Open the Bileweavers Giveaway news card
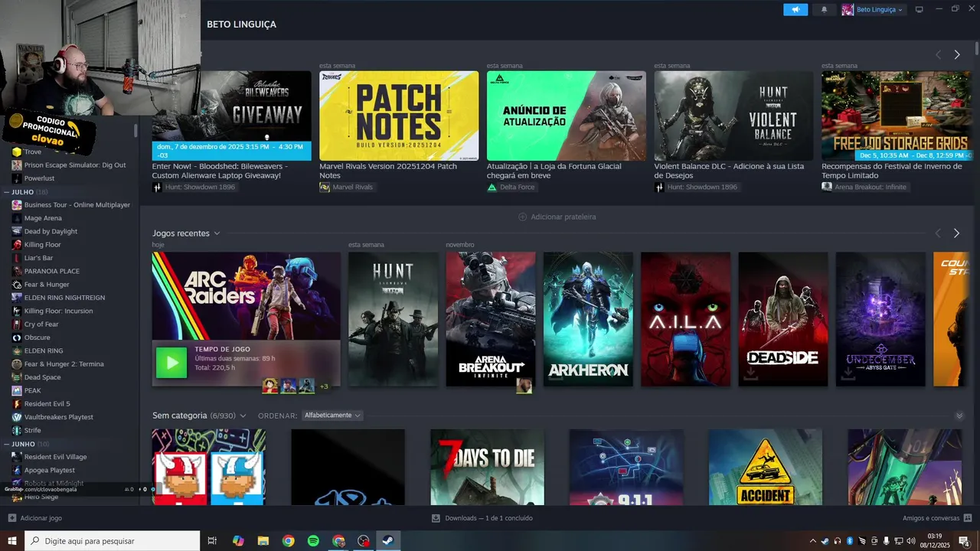The width and height of the screenshot is (980, 551). [x=231, y=116]
